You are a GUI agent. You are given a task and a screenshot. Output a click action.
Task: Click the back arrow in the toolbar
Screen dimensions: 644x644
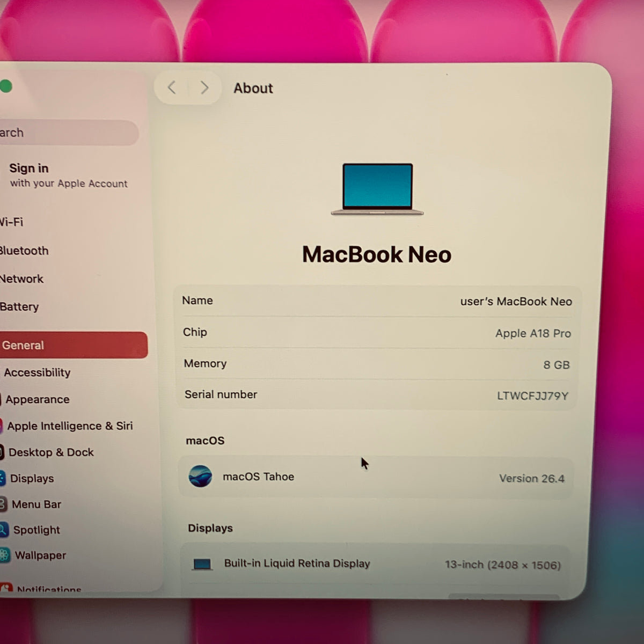[x=172, y=87]
